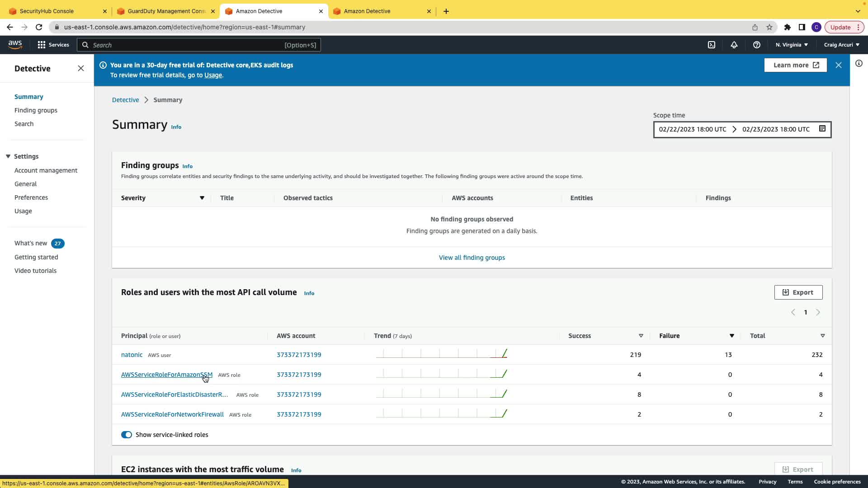
Task: Close the Detective side navigation panel
Action: [x=81, y=68]
